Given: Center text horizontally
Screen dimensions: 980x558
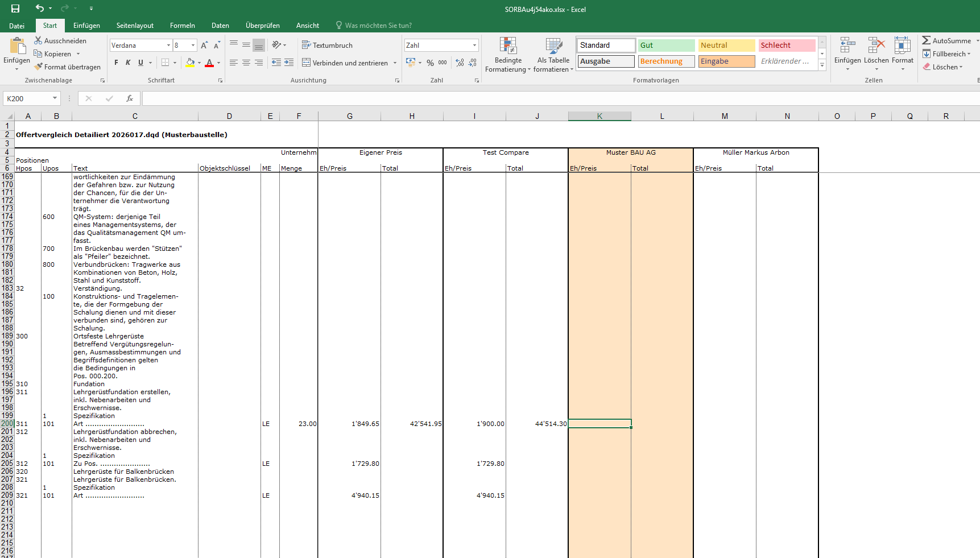Looking at the screenshot, I should pos(246,63).
